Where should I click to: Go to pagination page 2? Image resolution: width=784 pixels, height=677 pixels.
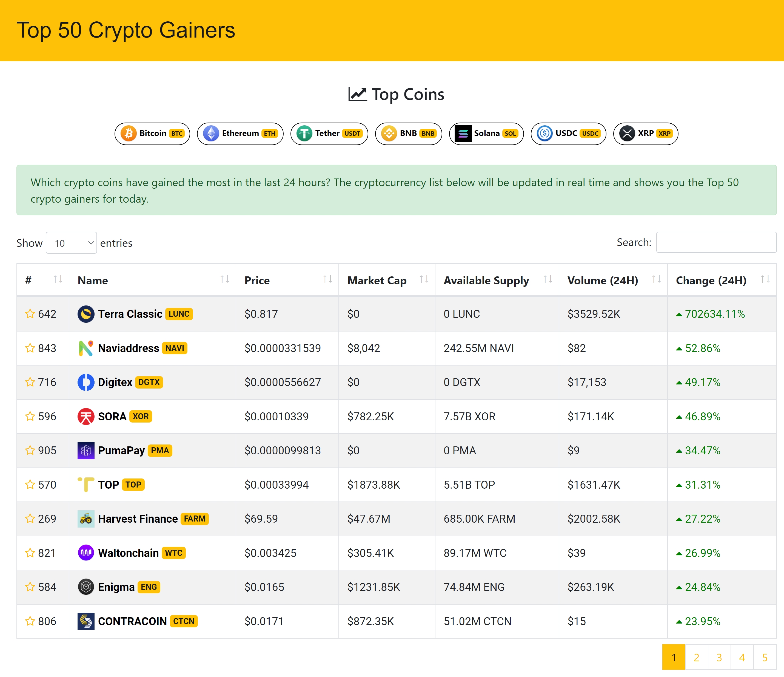697,657
